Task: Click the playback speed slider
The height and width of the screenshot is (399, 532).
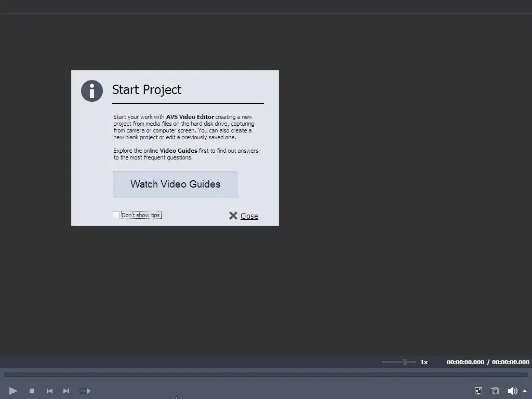Action: pyautogui.click(x=399, y=362)
